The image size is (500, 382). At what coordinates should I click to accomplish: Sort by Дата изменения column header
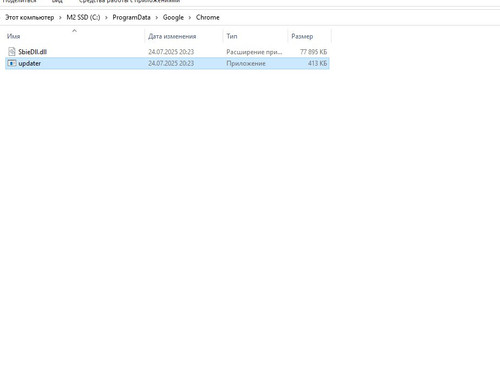point(172,36)
